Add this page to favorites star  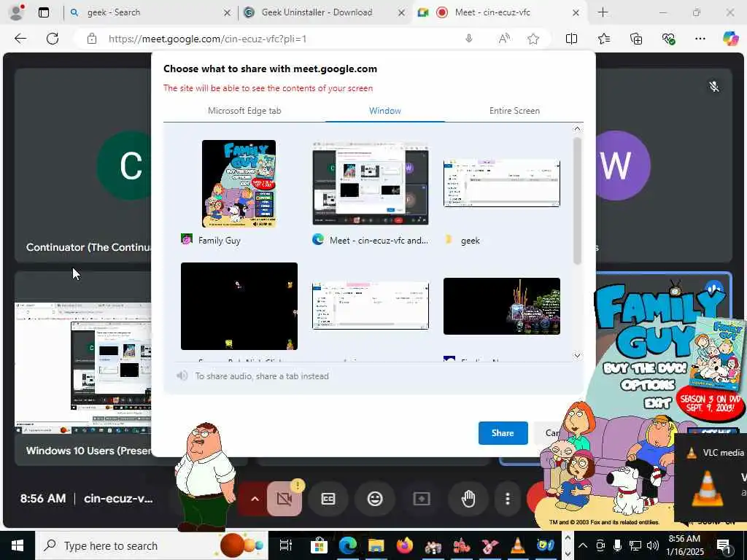533,39
